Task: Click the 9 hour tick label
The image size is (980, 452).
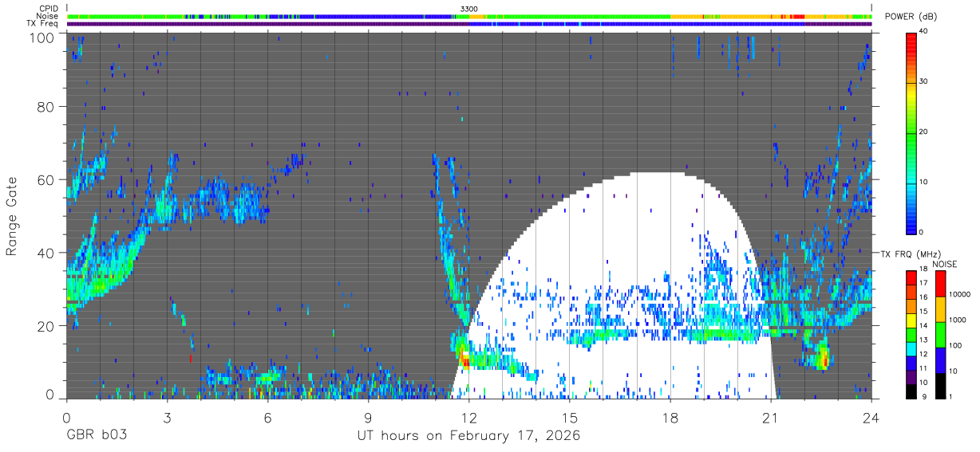Action: [368, 417]
